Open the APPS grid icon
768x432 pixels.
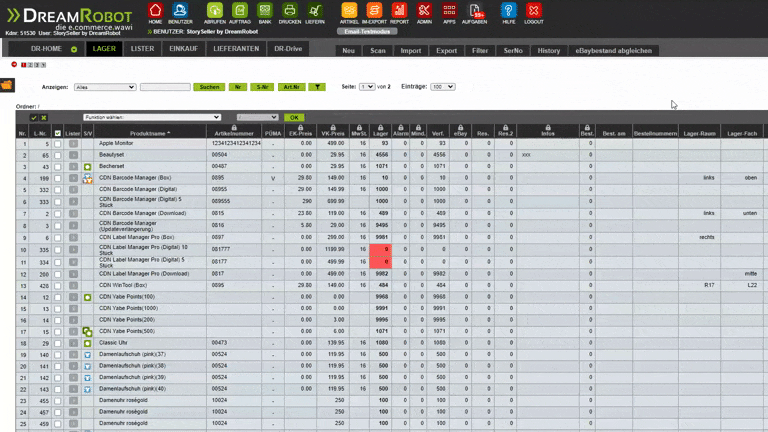449,11
